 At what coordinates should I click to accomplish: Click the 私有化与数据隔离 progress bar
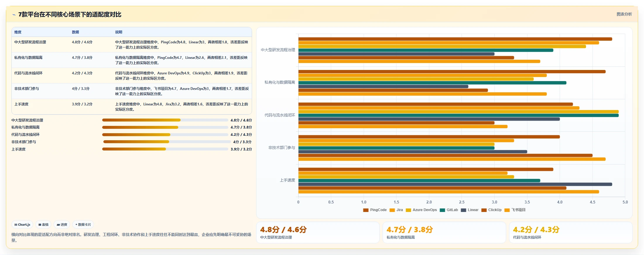[165, 127]
